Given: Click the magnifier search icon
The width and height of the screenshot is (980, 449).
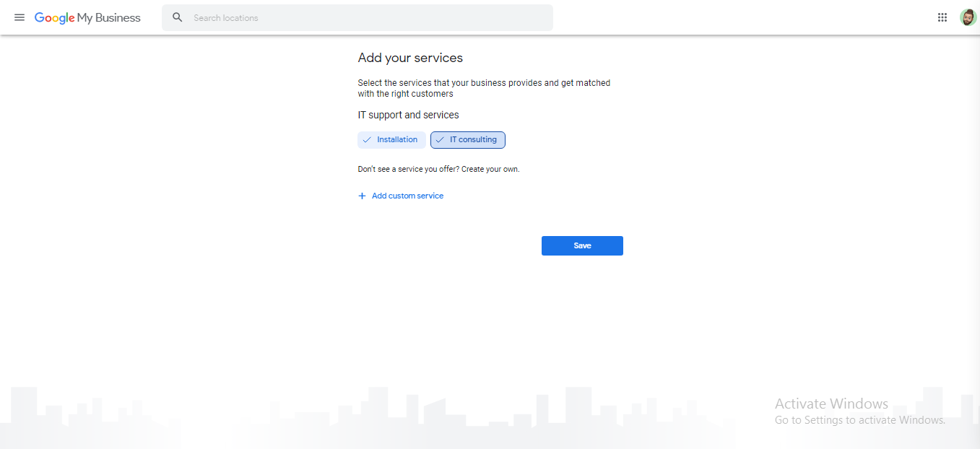Looking at the screenshot, I should 178,17.
